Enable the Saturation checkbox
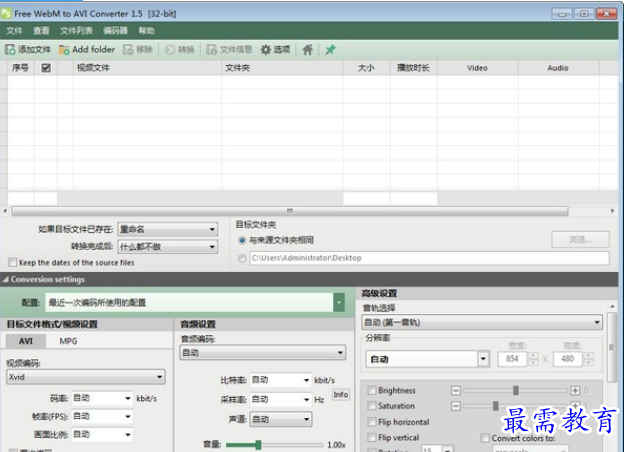 coord(371,406)
